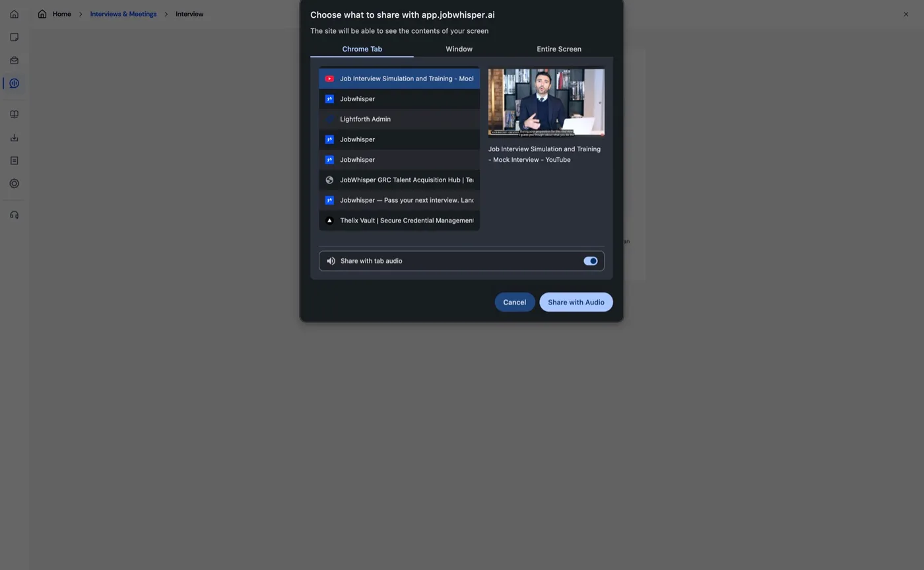Open the document list icon in sidebar
924x570 pixels.
pyautogui.click(x=14, y=160)
